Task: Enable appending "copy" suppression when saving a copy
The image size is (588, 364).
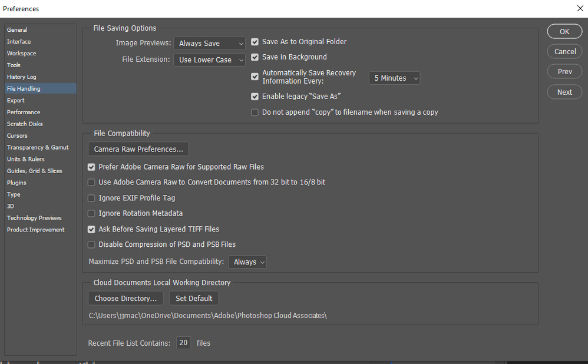Action: [255, 112]
